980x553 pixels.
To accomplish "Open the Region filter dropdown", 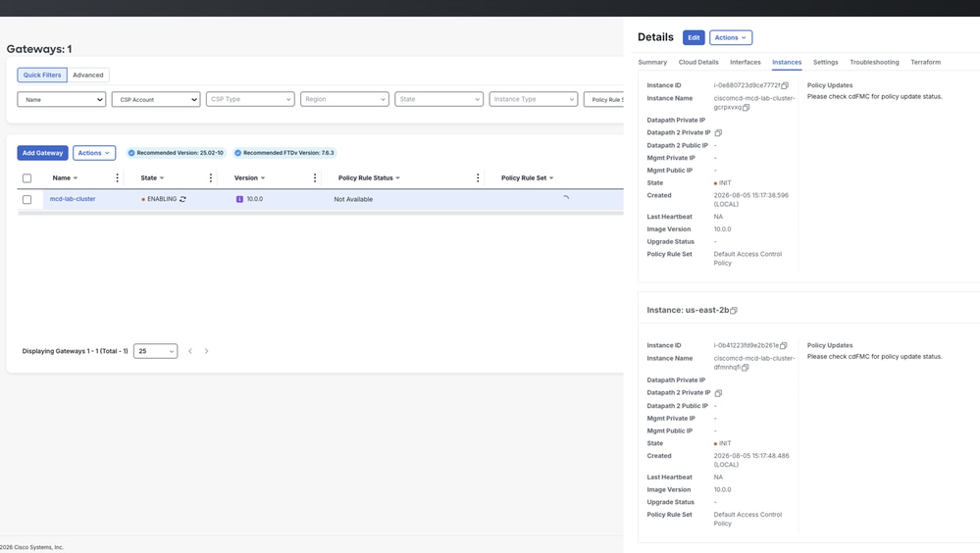I will point(344,99).
